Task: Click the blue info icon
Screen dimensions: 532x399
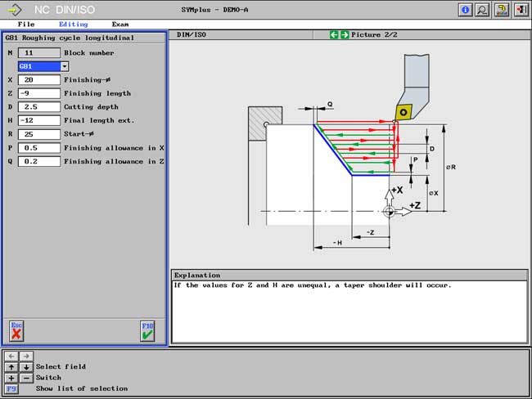Action: pos(466,10)
